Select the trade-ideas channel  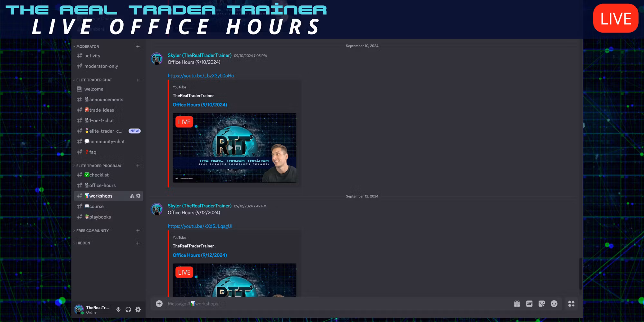101,110
